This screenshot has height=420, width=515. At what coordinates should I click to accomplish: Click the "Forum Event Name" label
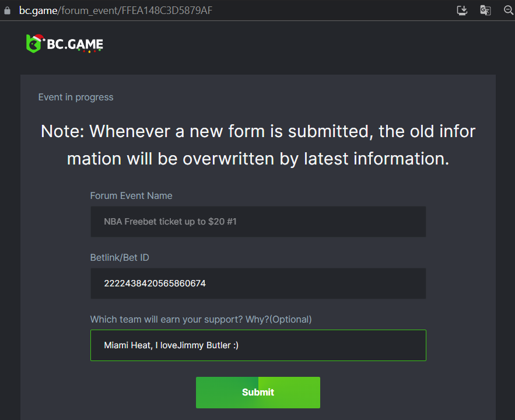pos(131,195)
